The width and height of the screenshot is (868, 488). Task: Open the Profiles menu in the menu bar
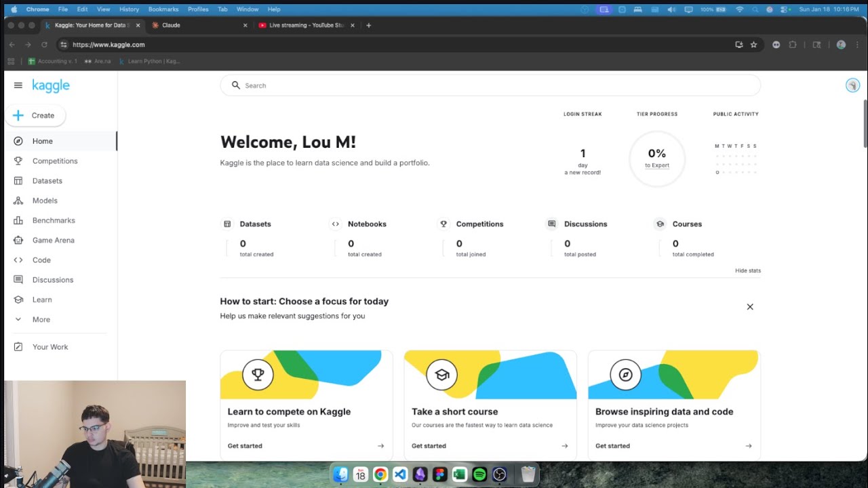click(x=198, y=9)
